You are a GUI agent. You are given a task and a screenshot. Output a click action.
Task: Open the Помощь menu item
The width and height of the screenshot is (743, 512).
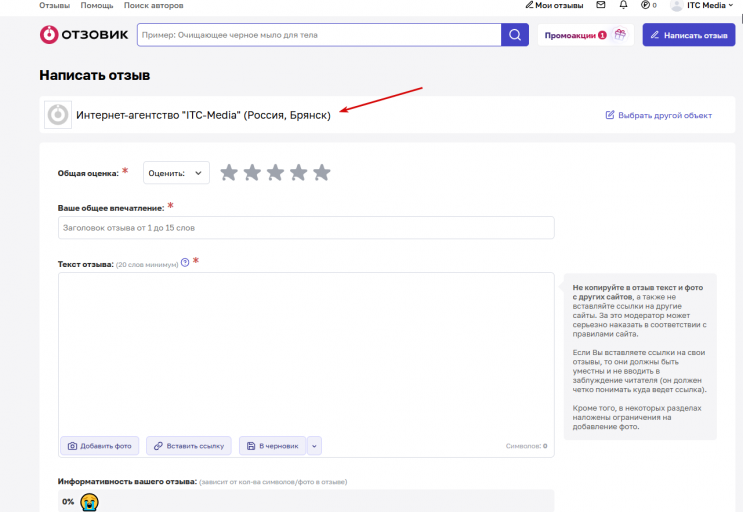point(97,5)
